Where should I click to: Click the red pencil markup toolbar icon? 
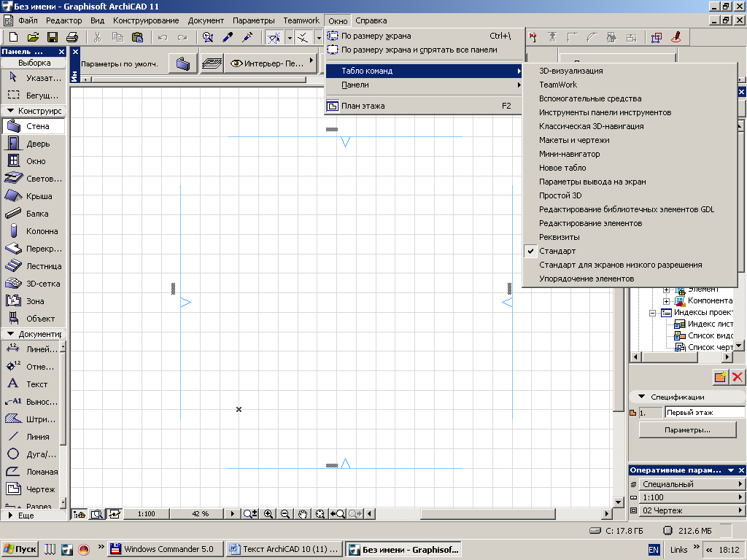[676, 37]
